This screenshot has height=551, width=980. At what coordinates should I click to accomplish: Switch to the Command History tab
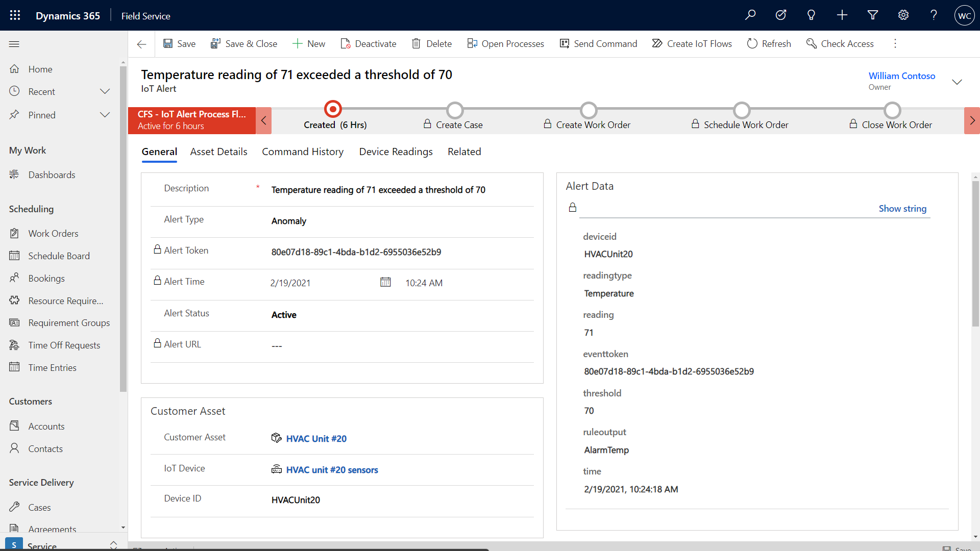(302, 152)
